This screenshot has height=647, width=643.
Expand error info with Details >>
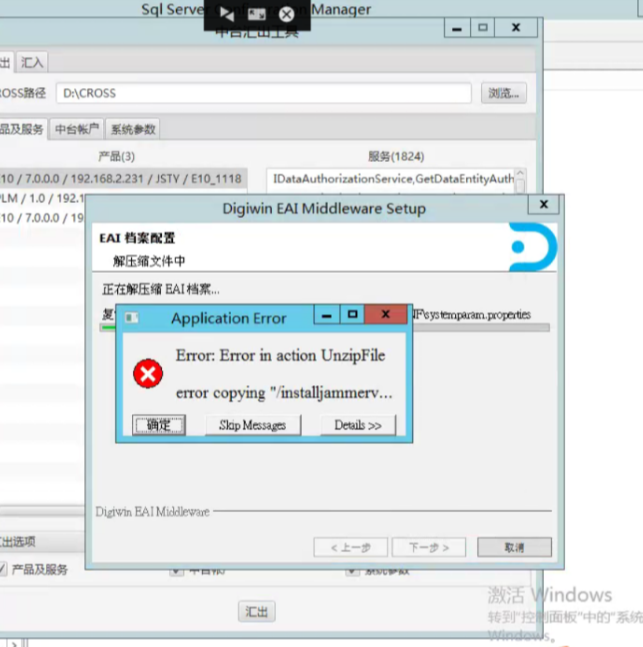tap(358, 425)
